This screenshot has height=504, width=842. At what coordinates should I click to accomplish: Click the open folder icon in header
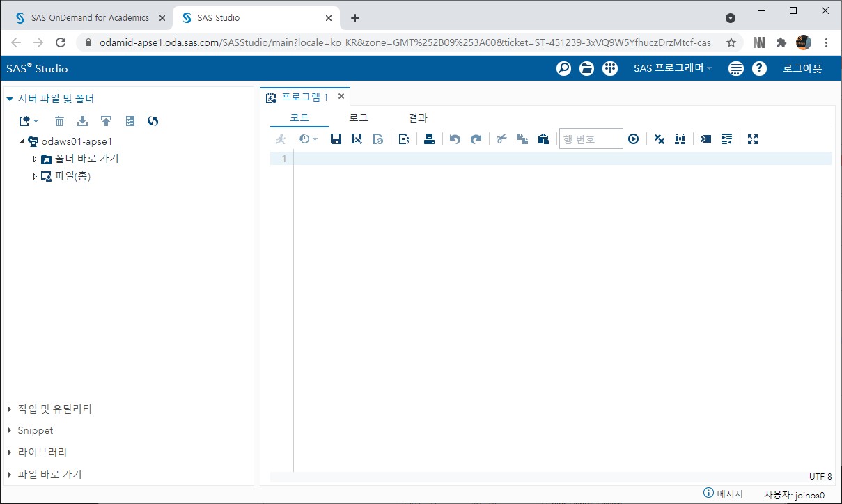586,68
